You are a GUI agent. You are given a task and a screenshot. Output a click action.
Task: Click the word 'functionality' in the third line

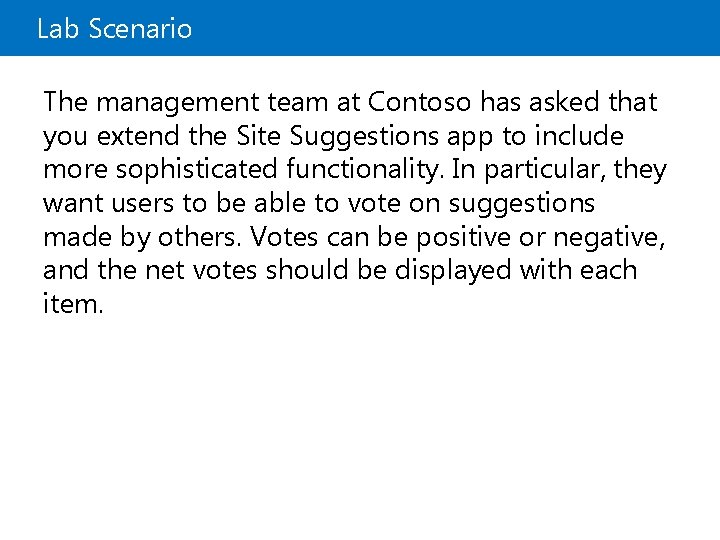pyautogui.click(x=366, y=170)
